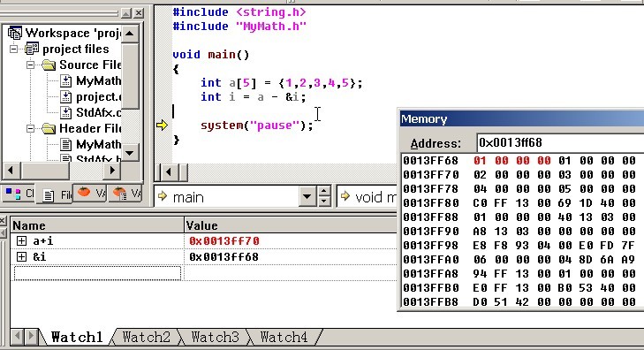Expand the &i watch entry
This screenshot has width=644, height=350.
tap(22, 256)
